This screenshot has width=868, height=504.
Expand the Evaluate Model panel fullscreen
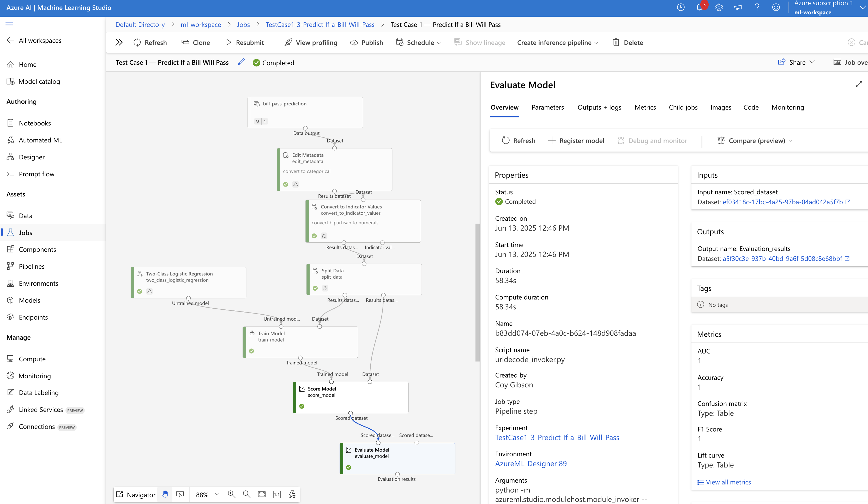point(859,85)
